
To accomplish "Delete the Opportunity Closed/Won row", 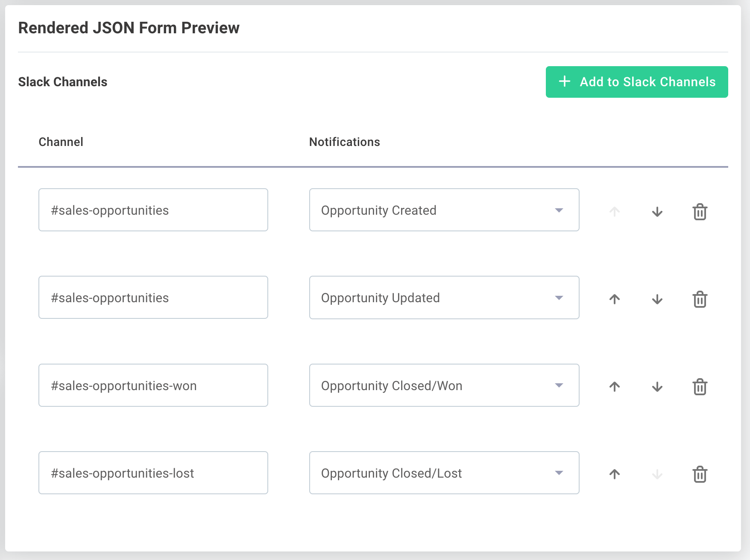I will click(700, 387).
